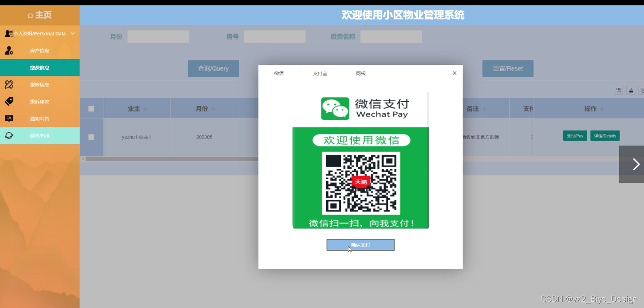Open 报修信息 in the sidebar

pyautogui.click(x=40, y=84)
